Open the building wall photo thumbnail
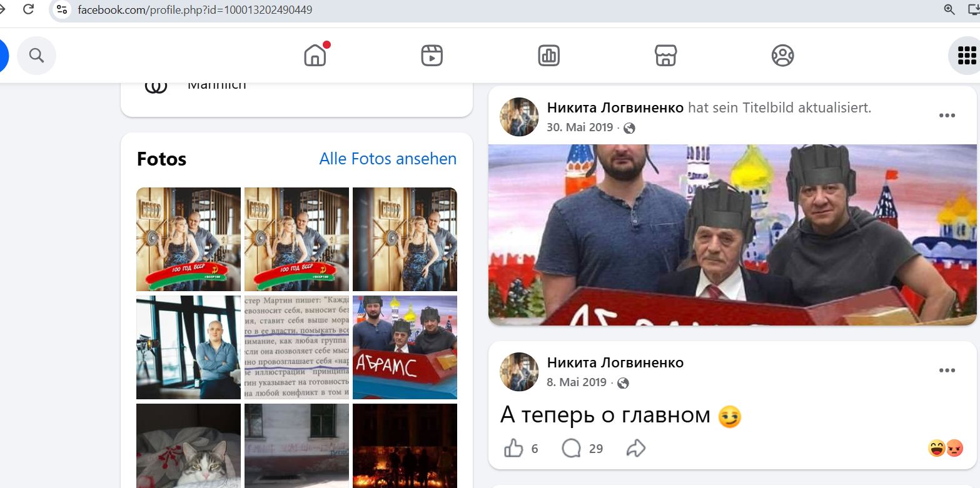This screenshot has width=980, height=488. point(296,446)
